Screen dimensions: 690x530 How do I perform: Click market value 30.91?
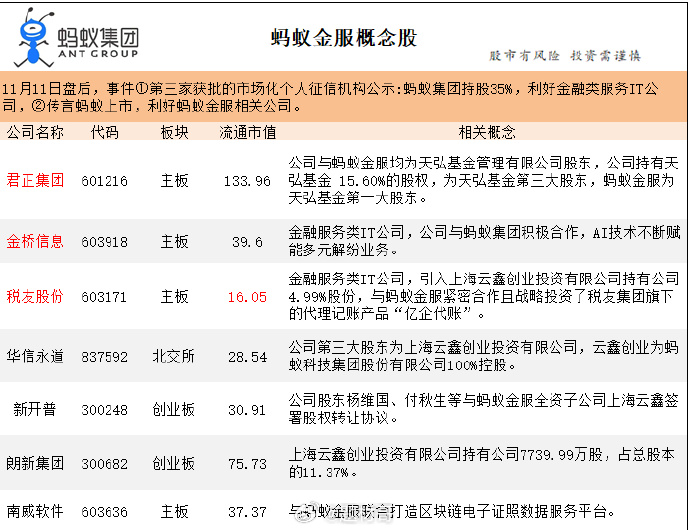pyautogui.click(x=247, y=410)
